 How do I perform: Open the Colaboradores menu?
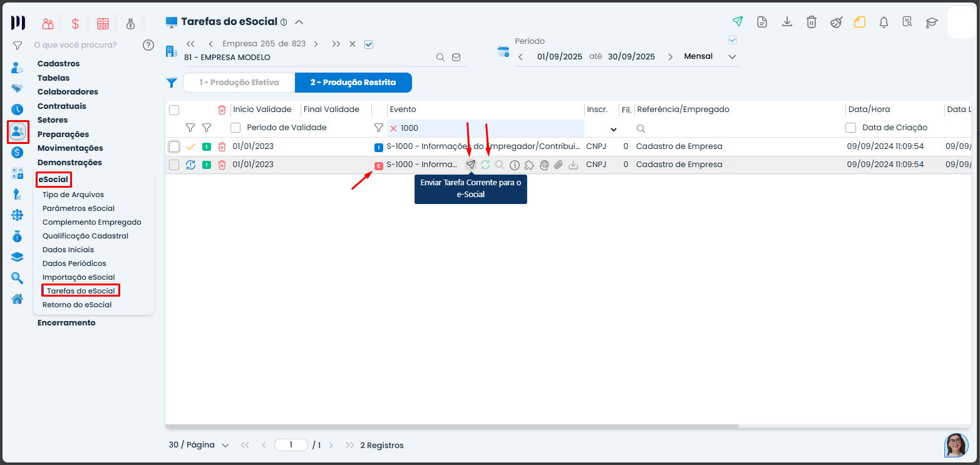[x=68, y=92]
